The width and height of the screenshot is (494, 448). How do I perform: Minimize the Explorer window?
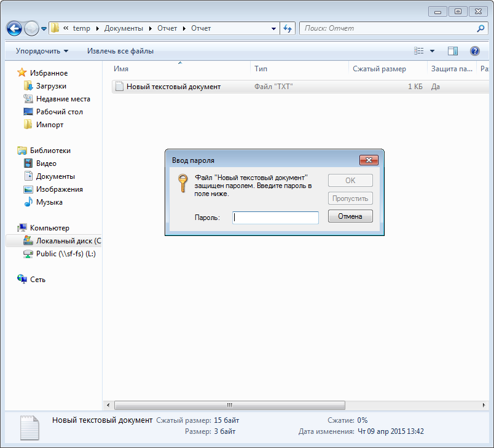(x=437, y=12)
